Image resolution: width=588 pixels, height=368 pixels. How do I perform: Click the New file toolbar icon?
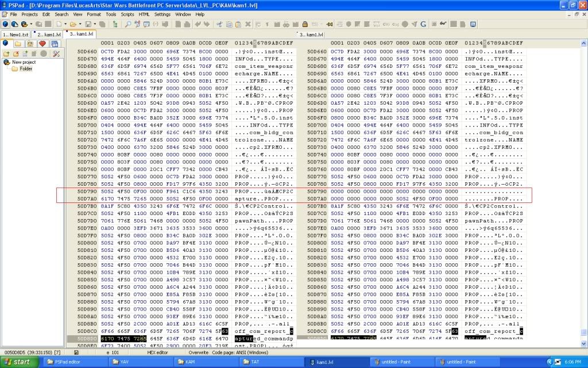click(x=59, y=24)
